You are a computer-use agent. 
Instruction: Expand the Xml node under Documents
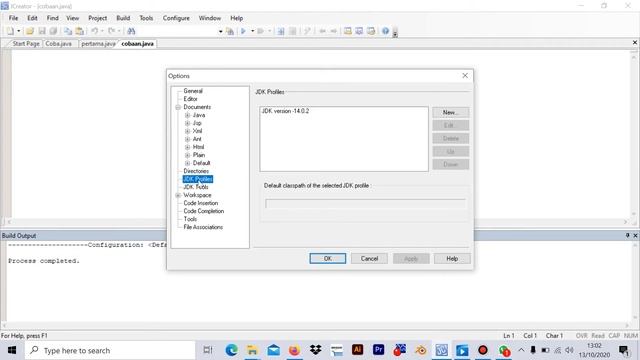(187, 131)
